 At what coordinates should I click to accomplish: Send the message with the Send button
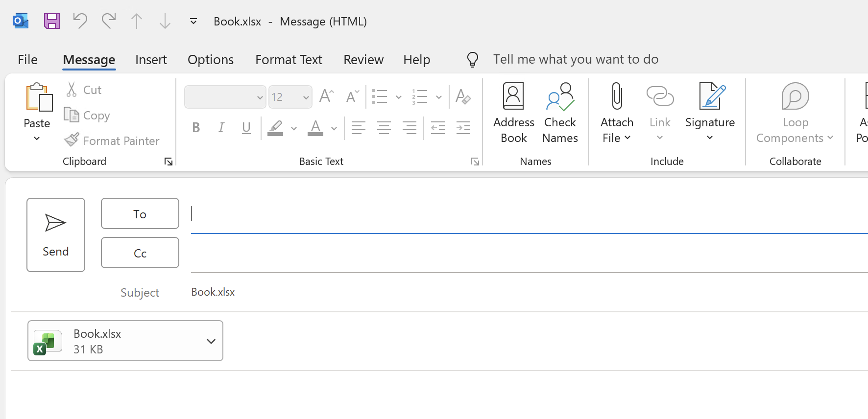pyautogui.click(x=56, y=235)
